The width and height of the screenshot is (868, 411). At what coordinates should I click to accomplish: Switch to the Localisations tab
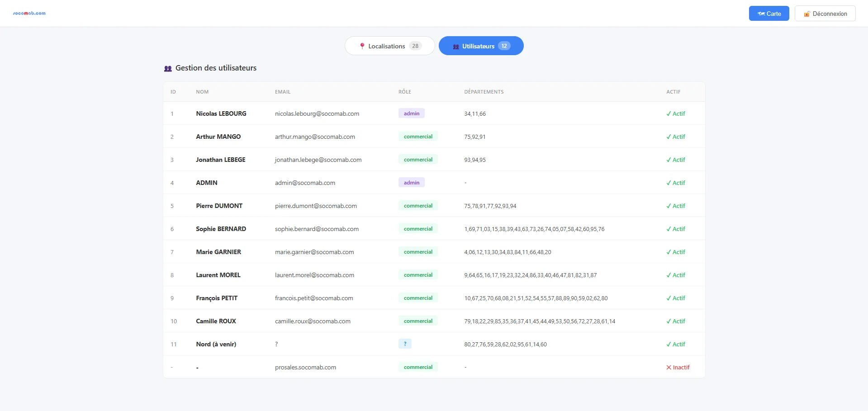(389, 46)
